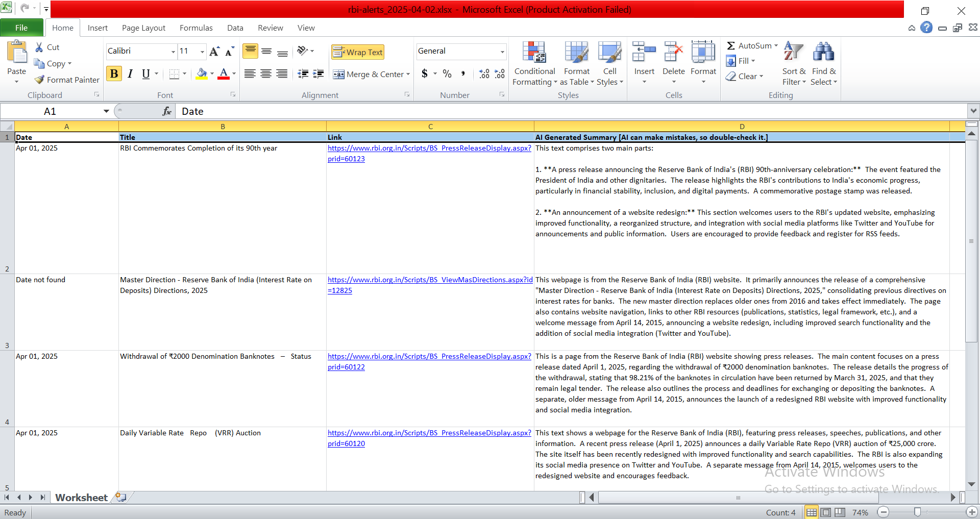Click the formula bar input showing Date

coord(572,111)
